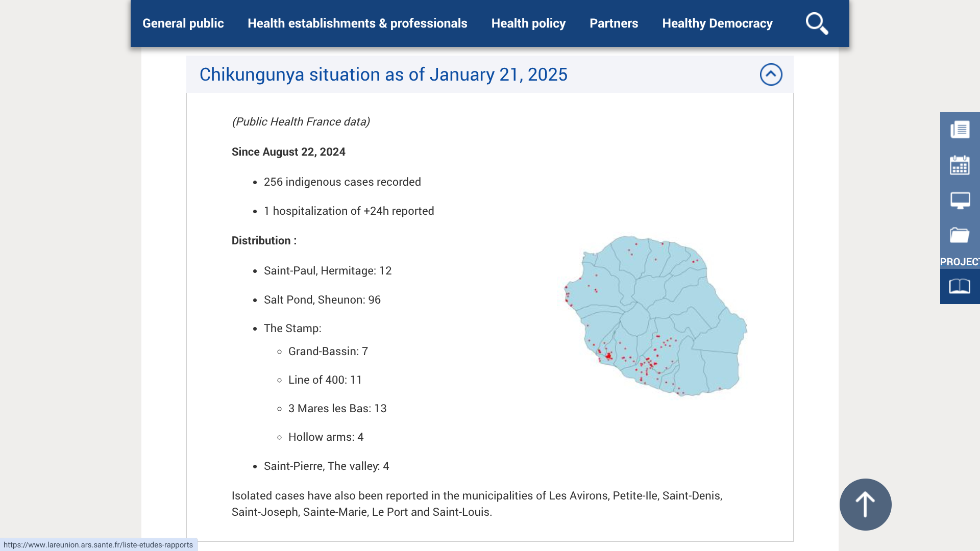Click the Chikungunya situation accordion heading
Screen dimensions: 980x551
[x=383, y=74]
